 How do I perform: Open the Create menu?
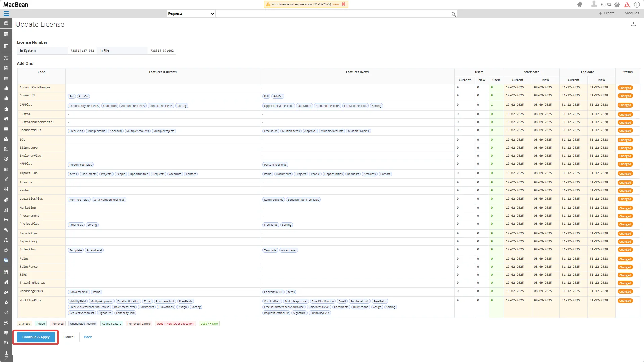(607, 13)
